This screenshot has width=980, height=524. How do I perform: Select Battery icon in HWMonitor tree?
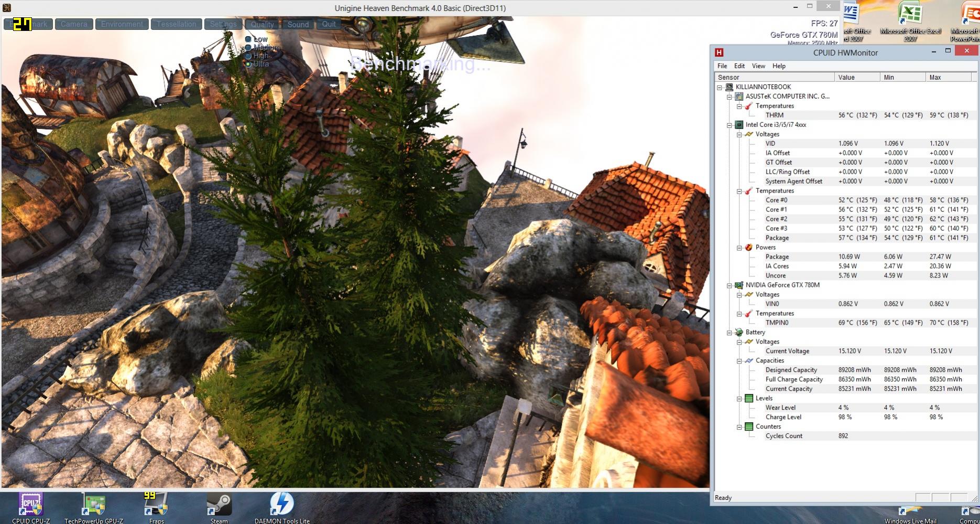pyautogui.click(x=739, y=333)
